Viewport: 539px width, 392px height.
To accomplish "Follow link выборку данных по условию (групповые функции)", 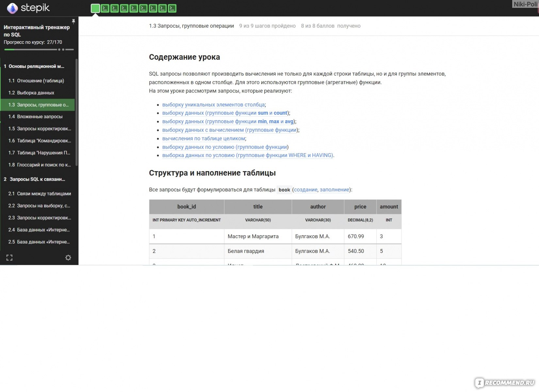I will point(225,147).
